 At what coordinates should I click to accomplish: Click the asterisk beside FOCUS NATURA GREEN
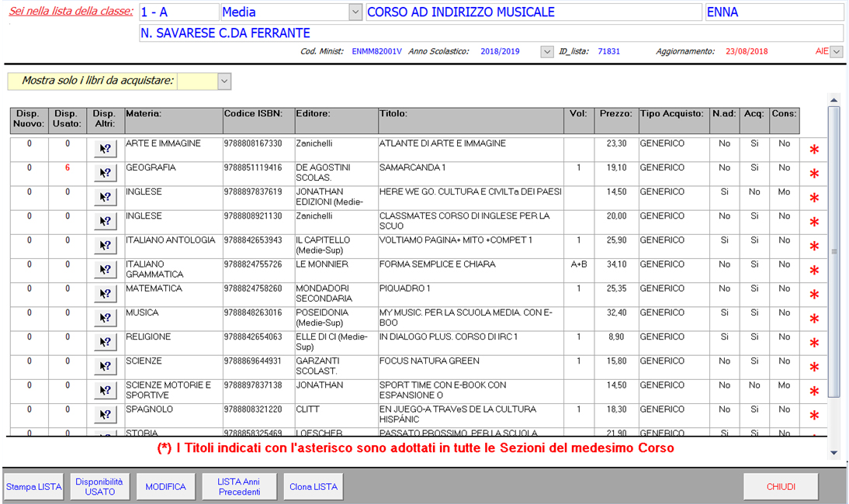814,368
